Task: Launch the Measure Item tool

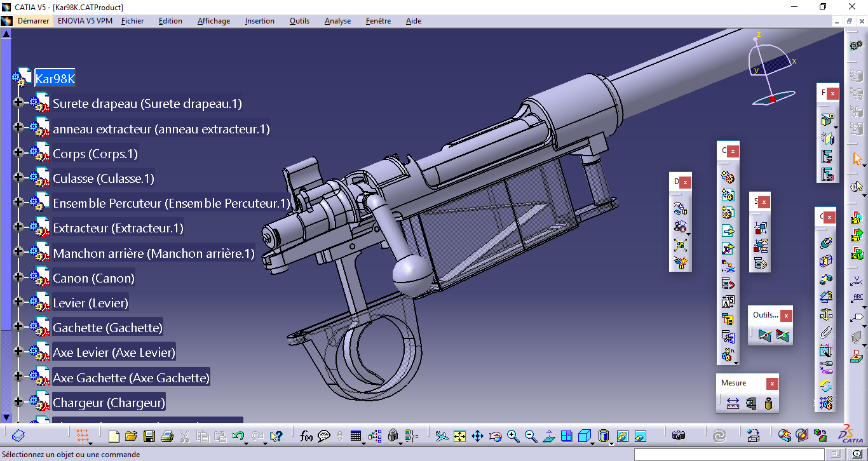Action: click(x=751, y=403)
